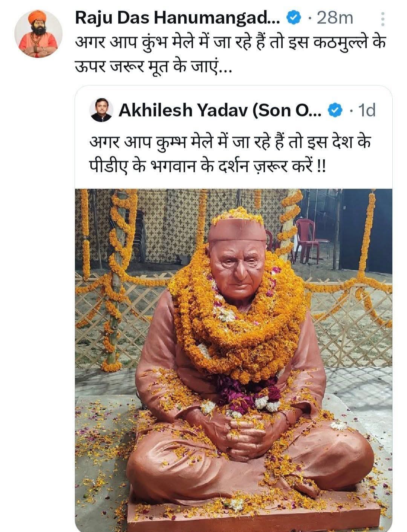407x532 pixels.
Task: Click the trailing ellipsis ending Raju Das's post
Action: pos(225,70)
